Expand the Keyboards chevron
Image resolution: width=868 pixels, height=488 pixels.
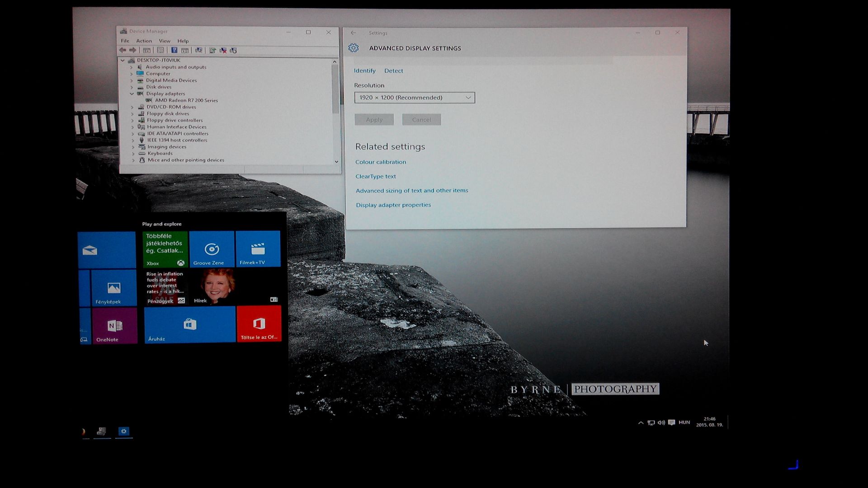(x=133, y=154)
